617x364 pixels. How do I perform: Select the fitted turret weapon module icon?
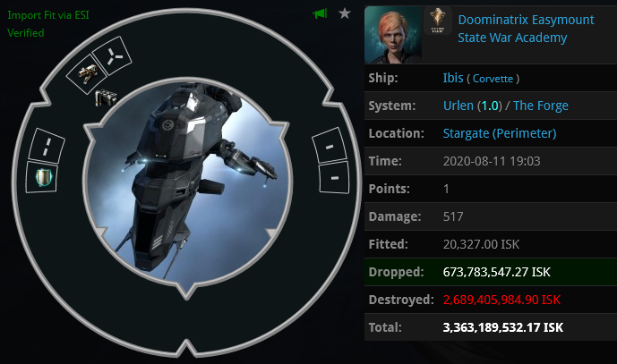tap(87, 74)
